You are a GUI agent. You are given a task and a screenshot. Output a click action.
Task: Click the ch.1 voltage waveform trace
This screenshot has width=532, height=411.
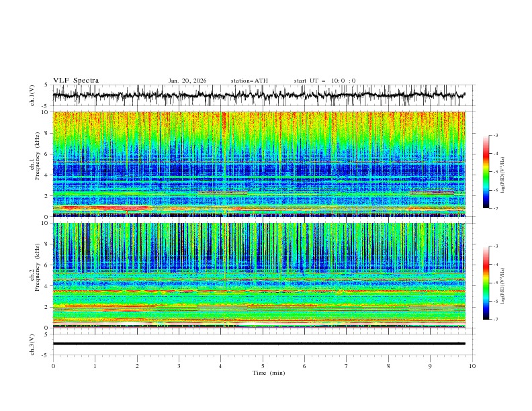coord(259,95)
